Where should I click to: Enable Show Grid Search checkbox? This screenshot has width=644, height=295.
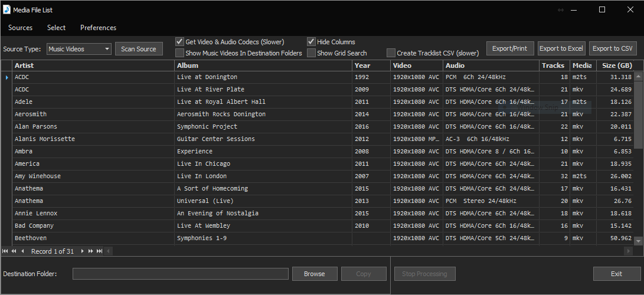(311, 53)
